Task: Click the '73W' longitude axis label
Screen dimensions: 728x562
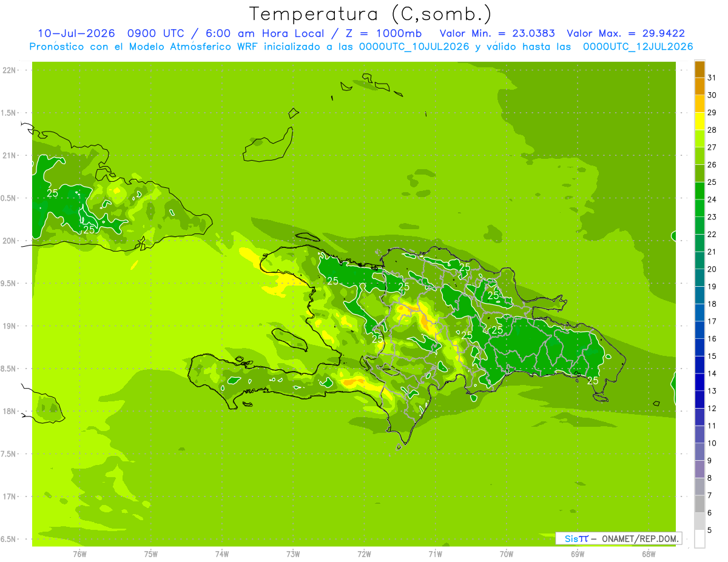Action: click(293, 554)
